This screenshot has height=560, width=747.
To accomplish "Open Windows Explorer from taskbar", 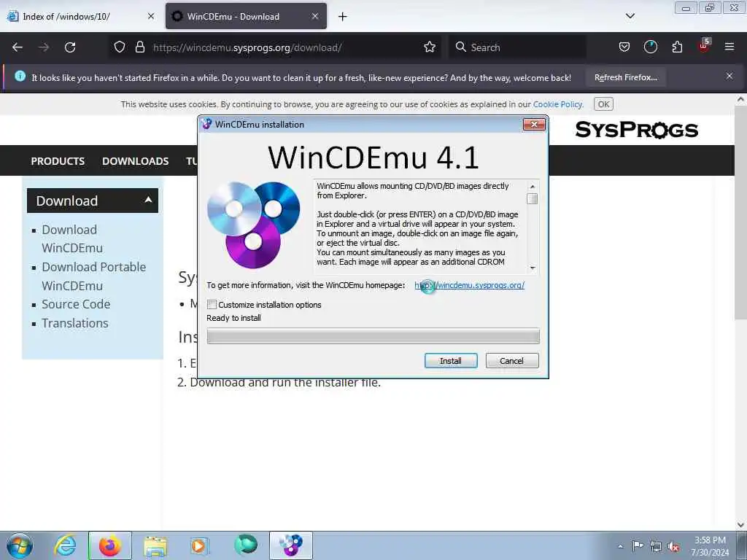I will pos(155,546).
